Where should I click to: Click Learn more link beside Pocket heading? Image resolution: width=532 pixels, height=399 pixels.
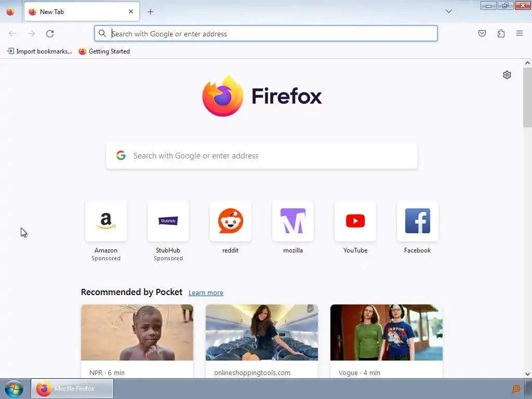(206, 293)
